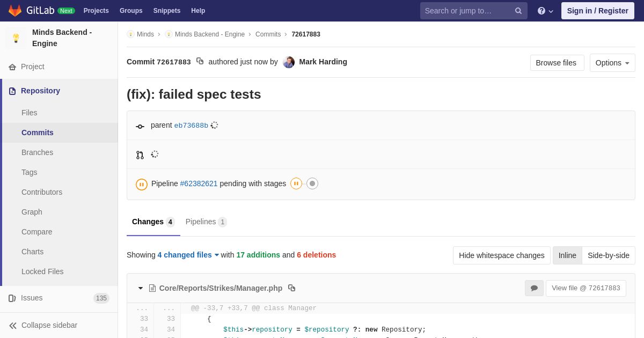The height and width of the screenshot is (338, 644).
Task: Expand the 4 changed files list
Action: pos(188,255)
